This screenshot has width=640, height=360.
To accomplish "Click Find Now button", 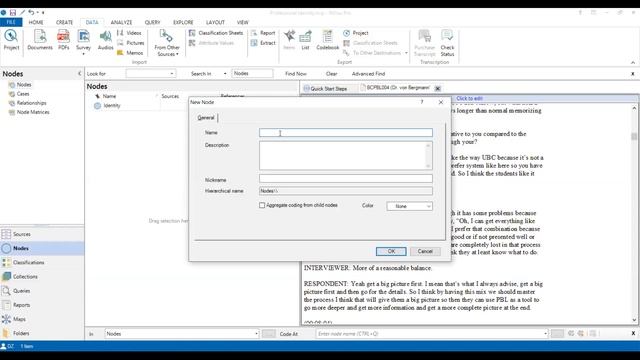I will [x=296, y=74].
